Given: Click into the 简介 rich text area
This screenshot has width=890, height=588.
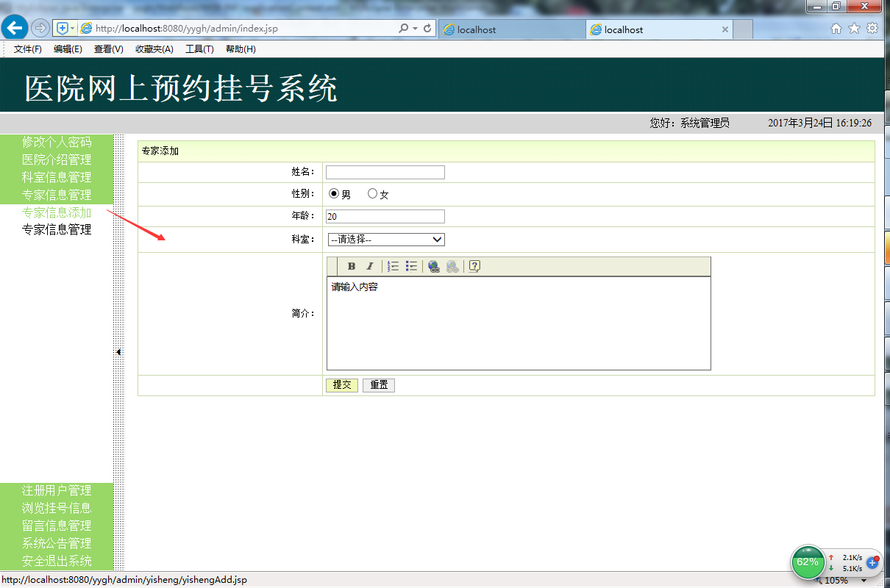Looking at the screenshot, I should coord(519,323).
